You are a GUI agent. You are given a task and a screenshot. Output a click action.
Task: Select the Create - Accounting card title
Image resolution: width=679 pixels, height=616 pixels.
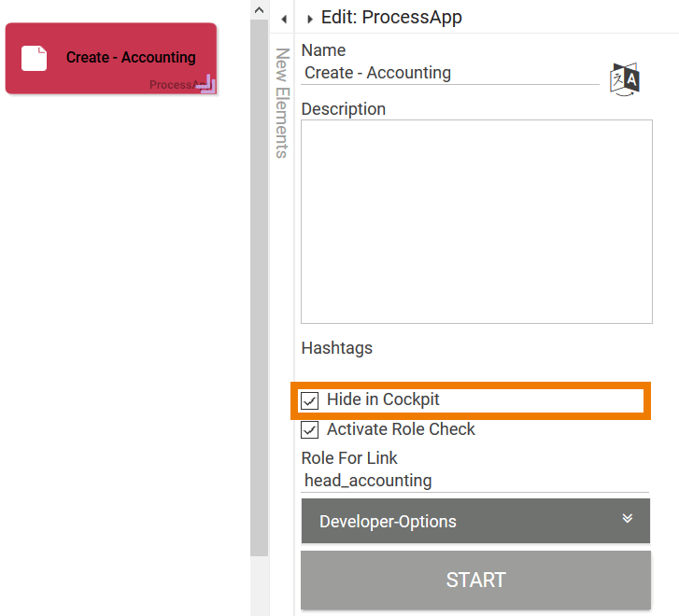click(131, 58)
